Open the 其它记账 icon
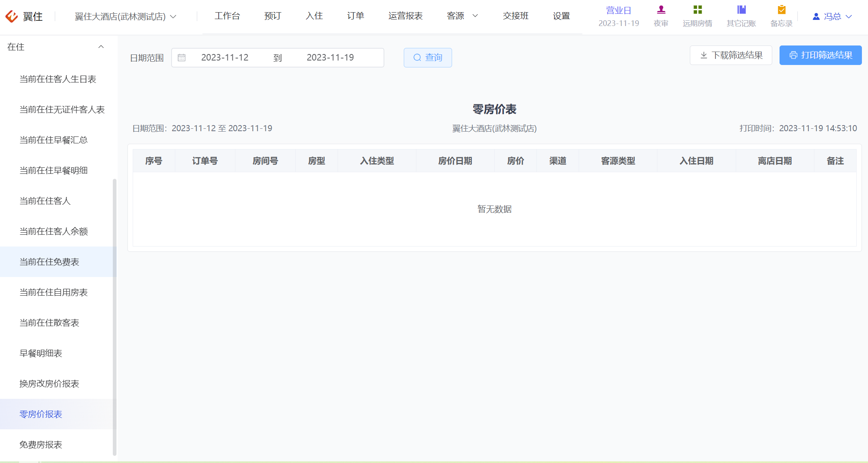 tap(741, 10)
